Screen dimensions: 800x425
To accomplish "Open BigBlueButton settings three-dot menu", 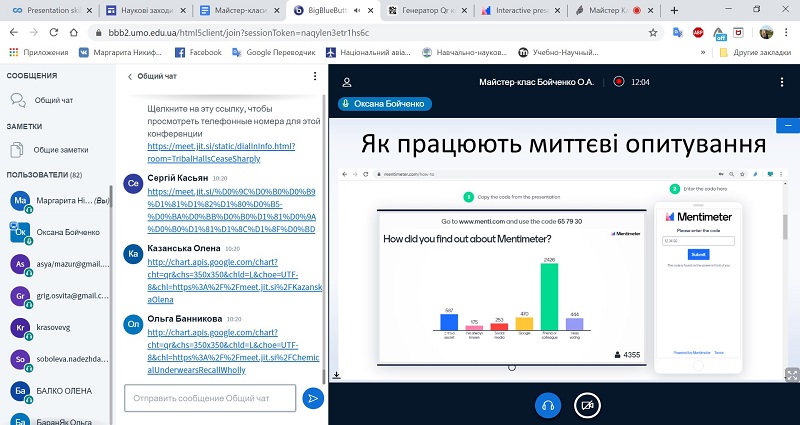I will pyautogui.click(x=783, y=81).
